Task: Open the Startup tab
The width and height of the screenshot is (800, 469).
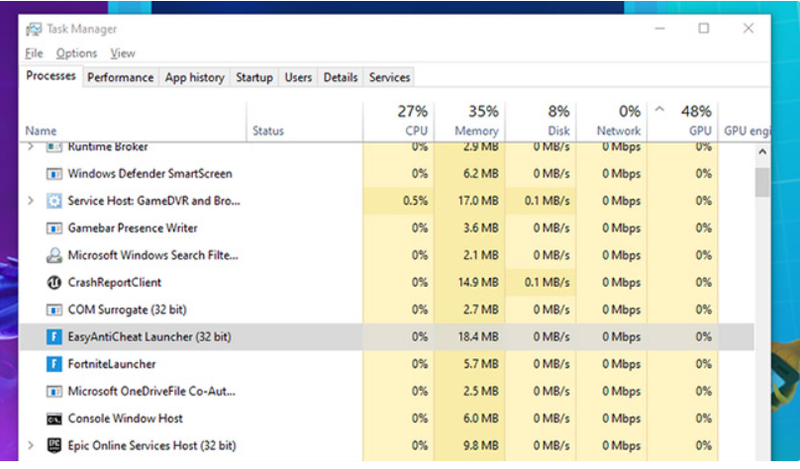Action: tap(254, 78)
